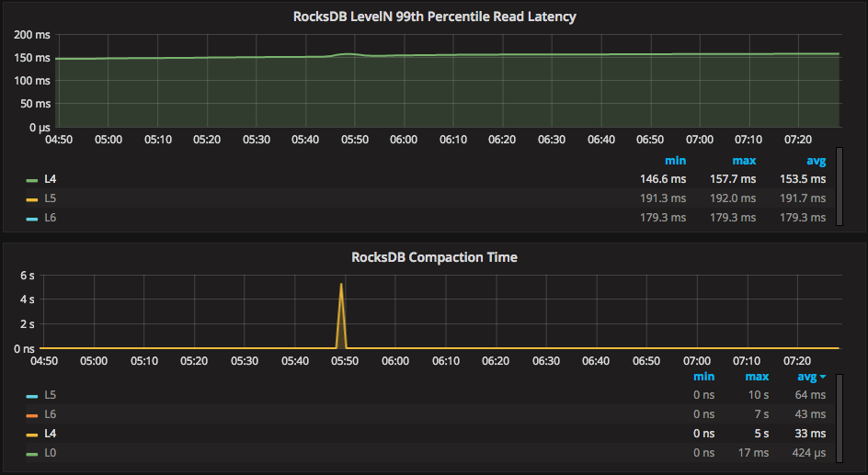868x475 pixels.
Task: Toggle L4 series label in Read Latency legend
Action: tap(51, 179)
